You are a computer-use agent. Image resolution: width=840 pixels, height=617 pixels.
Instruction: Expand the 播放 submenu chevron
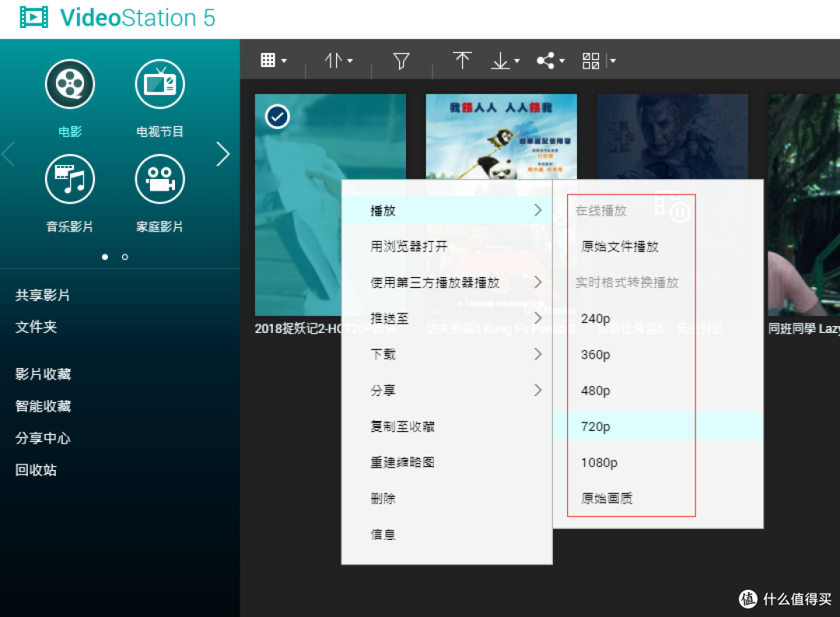[x=538, y=210]
